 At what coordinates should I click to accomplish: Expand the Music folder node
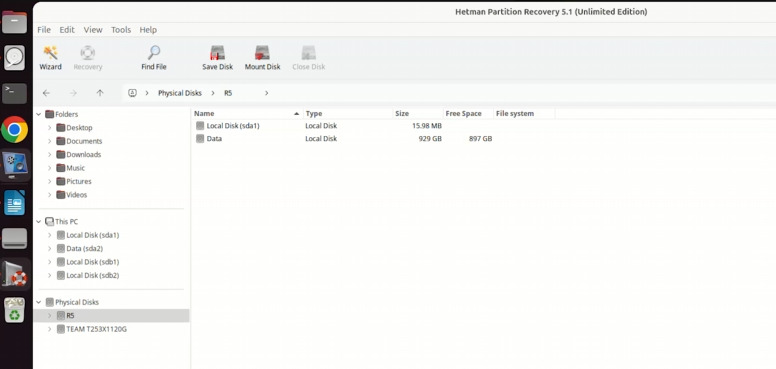coord(49,168)
